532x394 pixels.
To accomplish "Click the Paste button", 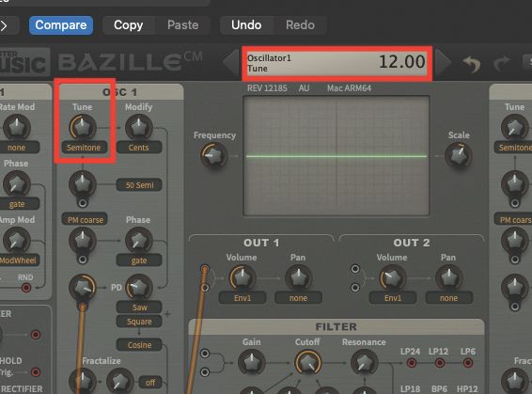I will point(183,25).
